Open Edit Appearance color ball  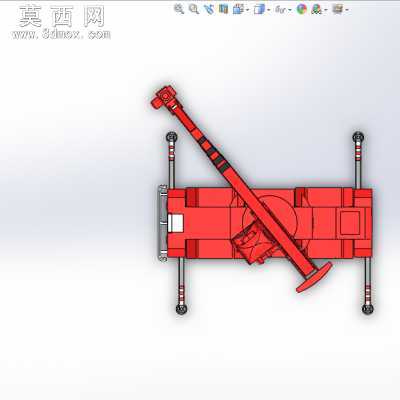coord(302,9)
